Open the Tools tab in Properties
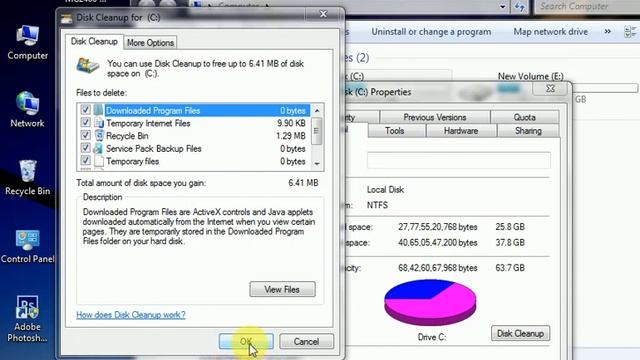The image size is (640, 360). click(x=395, y=131)
